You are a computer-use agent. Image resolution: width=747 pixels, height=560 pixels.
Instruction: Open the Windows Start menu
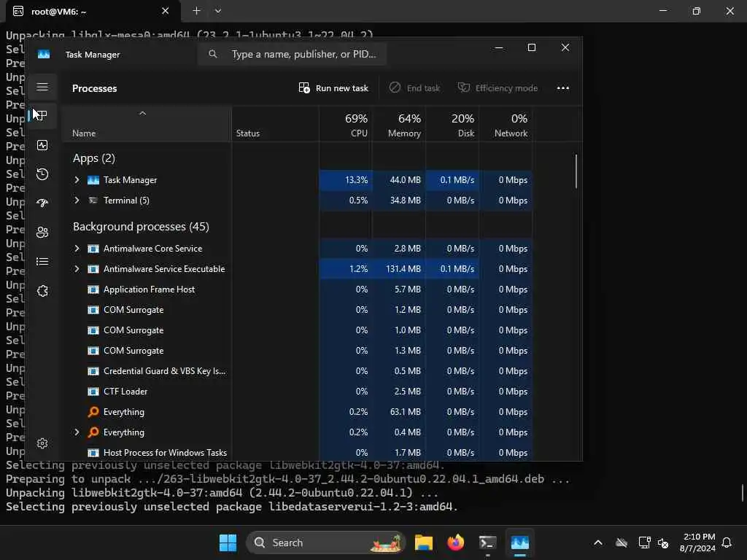228,542
